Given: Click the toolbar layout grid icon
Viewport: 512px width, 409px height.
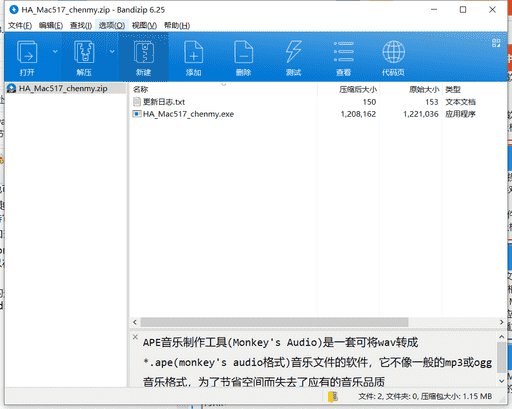Looking at the screenshot, I should point(496,43).
